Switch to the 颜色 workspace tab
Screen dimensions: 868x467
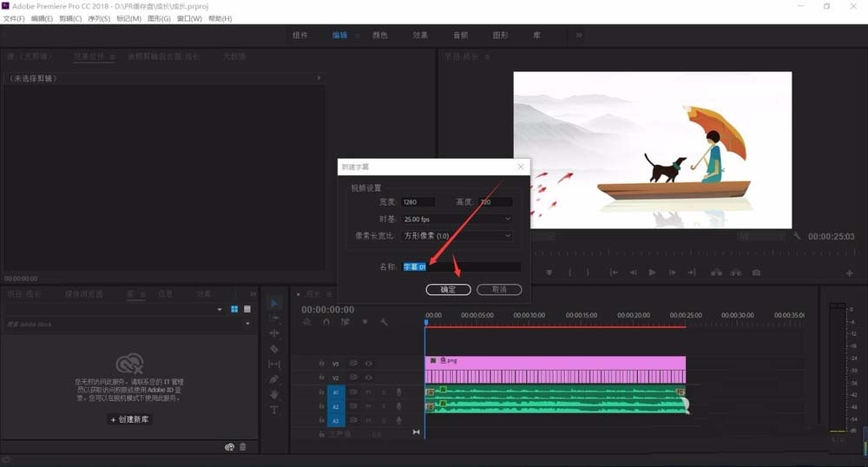[380, 35]
